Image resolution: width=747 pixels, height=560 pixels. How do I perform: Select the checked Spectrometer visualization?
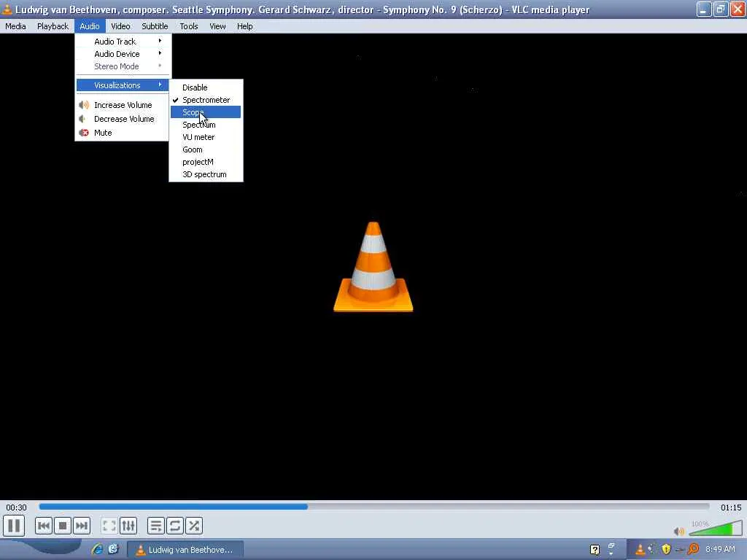coord(206,100)
